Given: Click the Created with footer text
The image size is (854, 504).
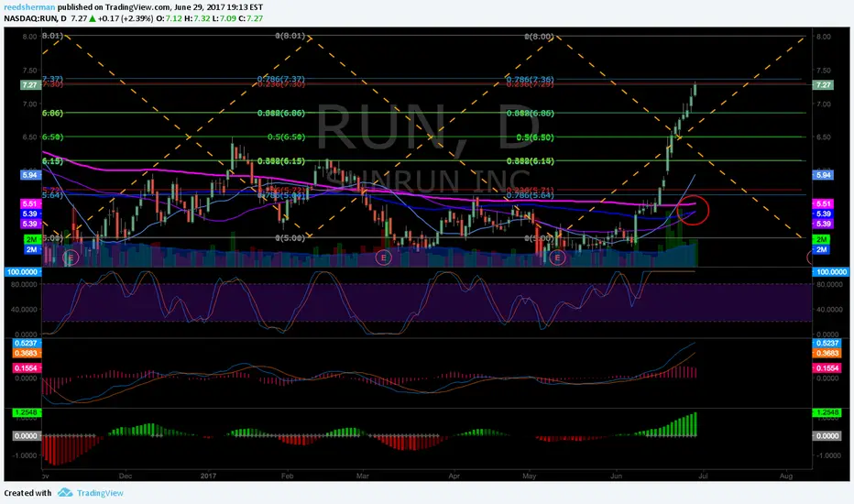Looking at the screenshot, I should [27, 493].
